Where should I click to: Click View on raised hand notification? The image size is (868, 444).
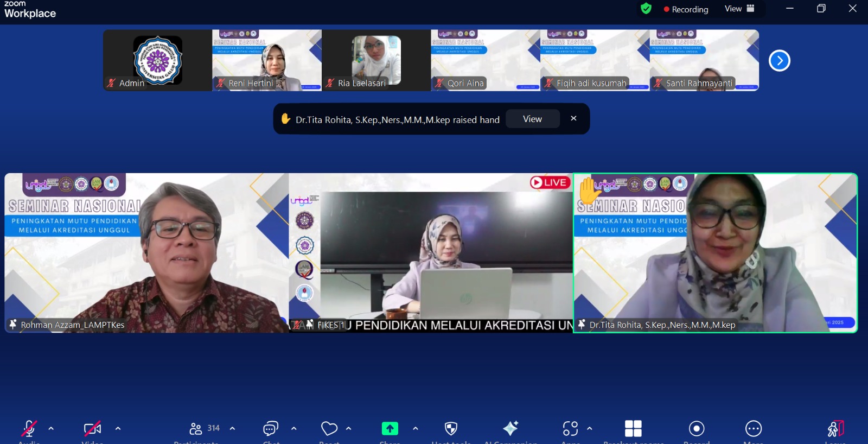tap(532, 119)
